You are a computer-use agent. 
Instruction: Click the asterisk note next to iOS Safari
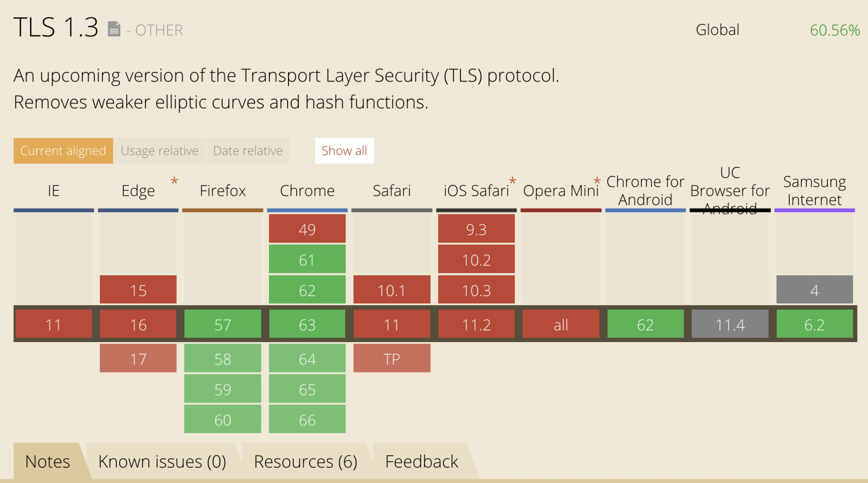tap(512, 181)
